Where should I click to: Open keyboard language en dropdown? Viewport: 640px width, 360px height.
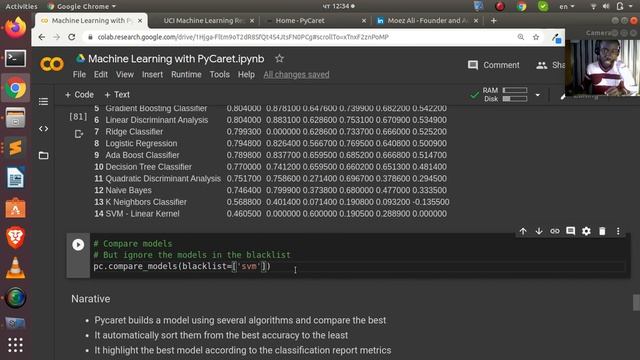point(567,6)
